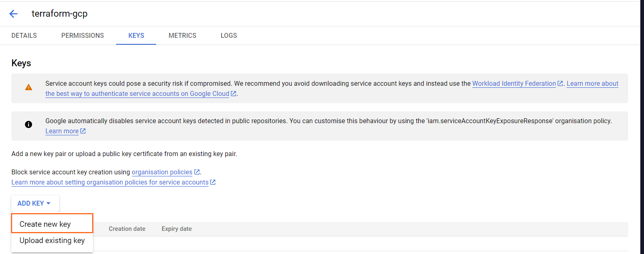Viewport: 644px width, 254px height.
Task: Click the back arrow beside terraform-gcp
Action: pyautogui.click(x=13, y=14)
